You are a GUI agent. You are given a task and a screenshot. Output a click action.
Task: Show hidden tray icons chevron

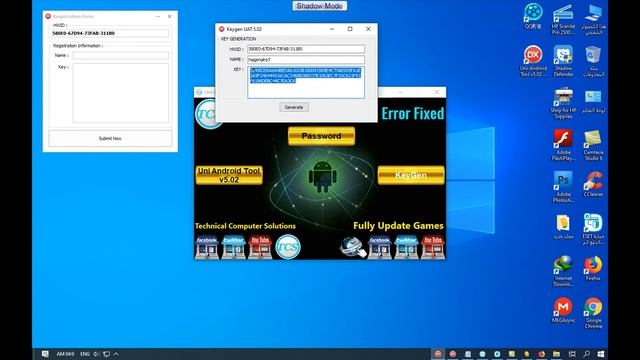click(x=116, y=354)
